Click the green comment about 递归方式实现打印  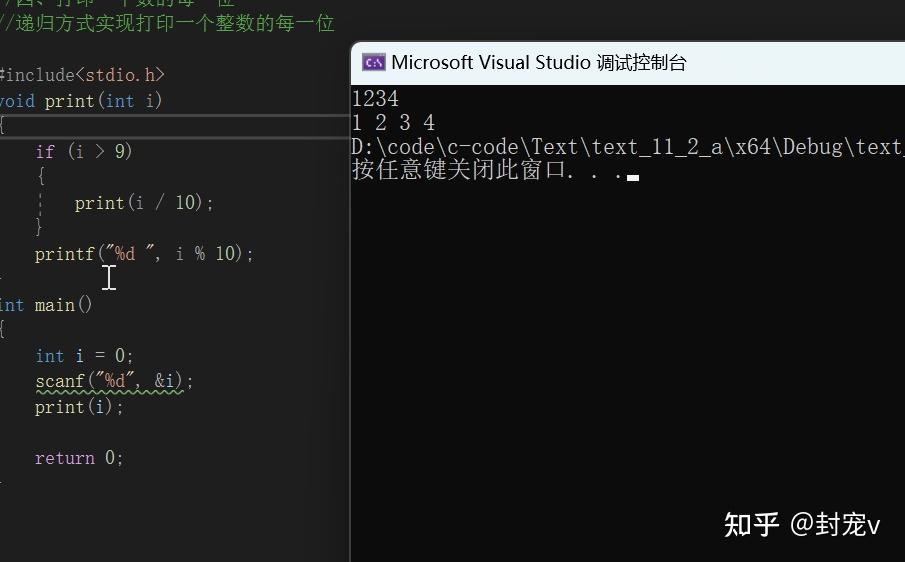(168, 23)
